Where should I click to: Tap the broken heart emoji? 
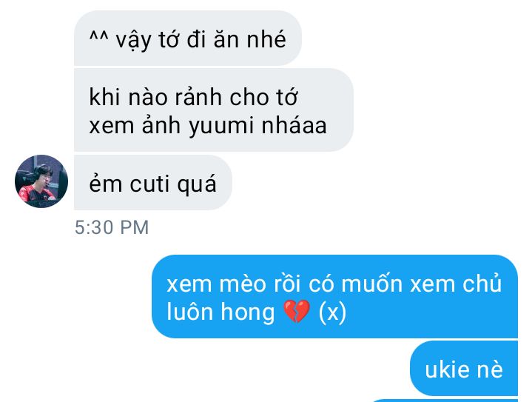(297, 312)
